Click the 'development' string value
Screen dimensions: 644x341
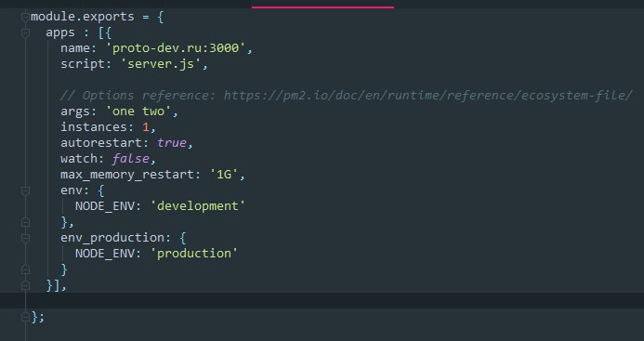198,206
